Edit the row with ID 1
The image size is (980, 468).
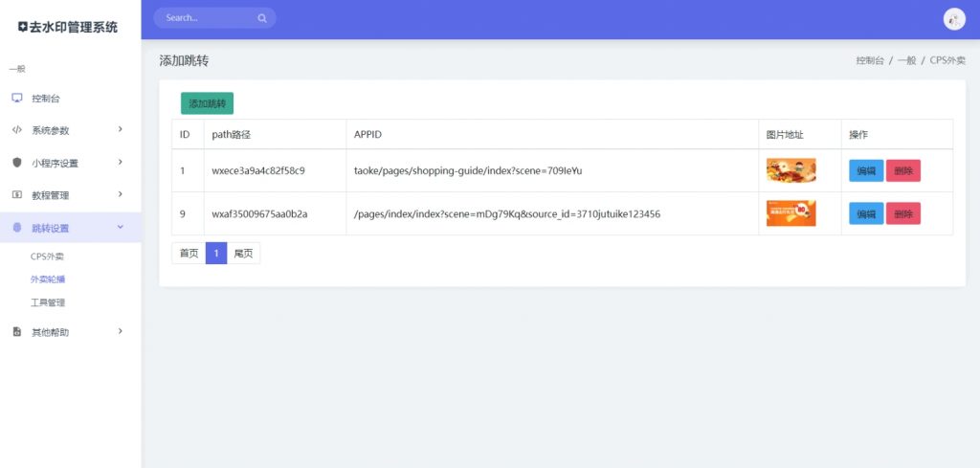tap(865, 170)
